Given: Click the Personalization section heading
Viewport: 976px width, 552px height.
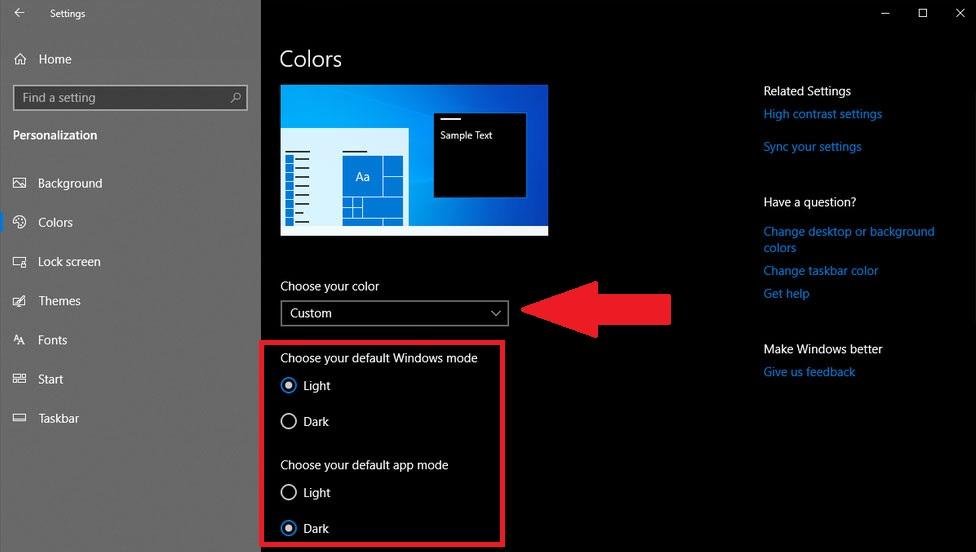Looking at the screenshot, I should pos(55,135).
